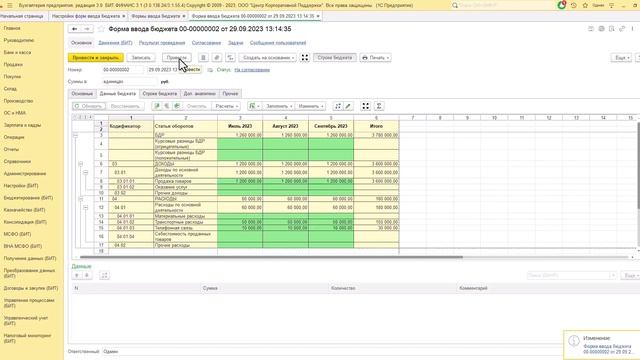Click the icon left of the pencil icon

tap(338, 106)
